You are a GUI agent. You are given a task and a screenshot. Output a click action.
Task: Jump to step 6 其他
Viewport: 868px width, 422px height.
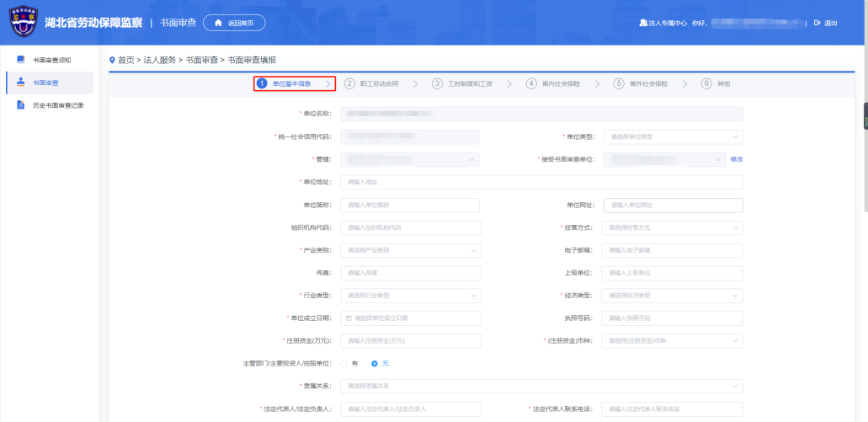(x=716, y=84)
